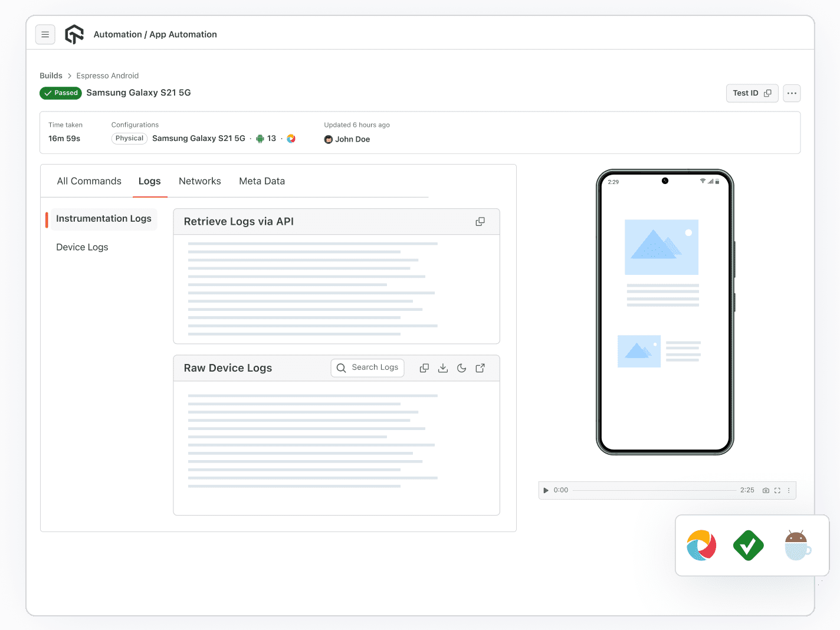Open the video player's vertical-dots menu
Image resolution: width=840 pixels, height=630 pixels.
coord(789,490)
